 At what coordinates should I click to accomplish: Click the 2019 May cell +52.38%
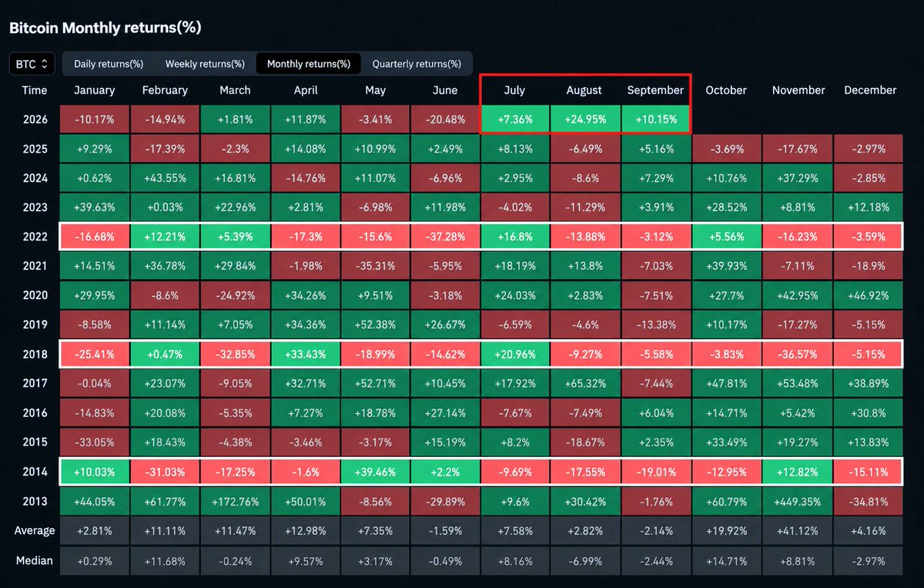click(x=375, y=324)
